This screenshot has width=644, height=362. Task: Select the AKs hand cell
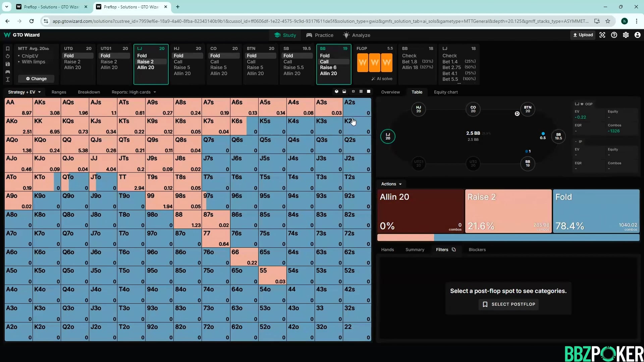coord(47,107)
